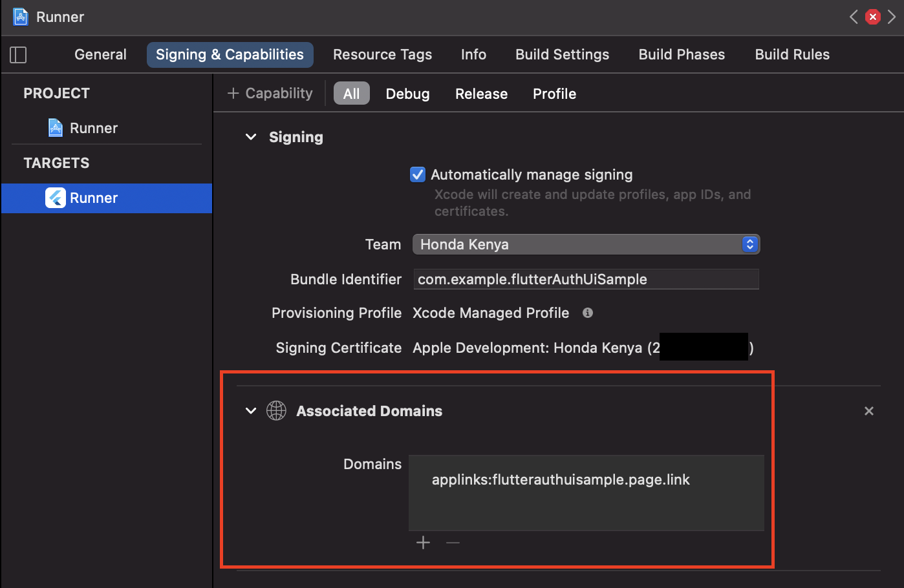The height and width of the screenshot is (588, 904).
Task: Toggle the sidebar panel icon
Action: [x=18, y=55]
